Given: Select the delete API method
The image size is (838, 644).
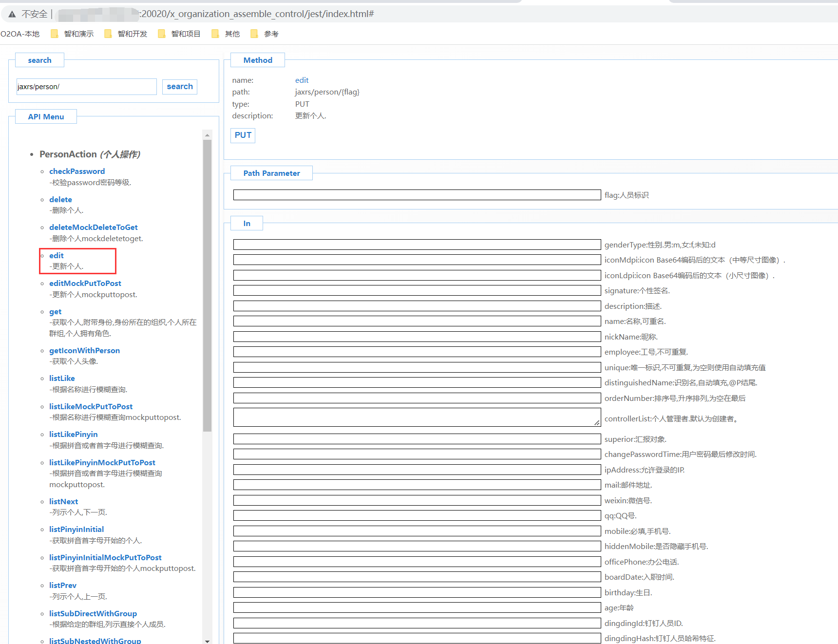Looking at the screenshot, I should pos(60,199).
